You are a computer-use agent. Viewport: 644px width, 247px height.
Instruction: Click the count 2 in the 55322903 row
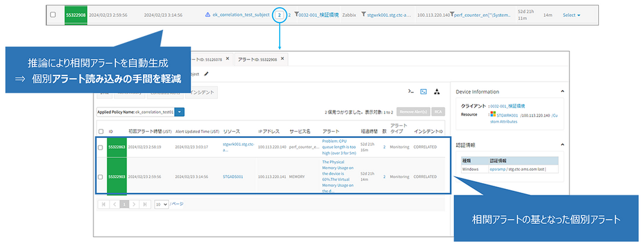(x=384, y=177)
